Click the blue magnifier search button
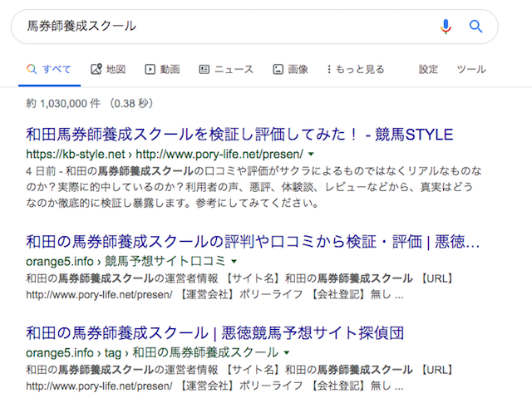532x408 pixels. pos(475,26)
